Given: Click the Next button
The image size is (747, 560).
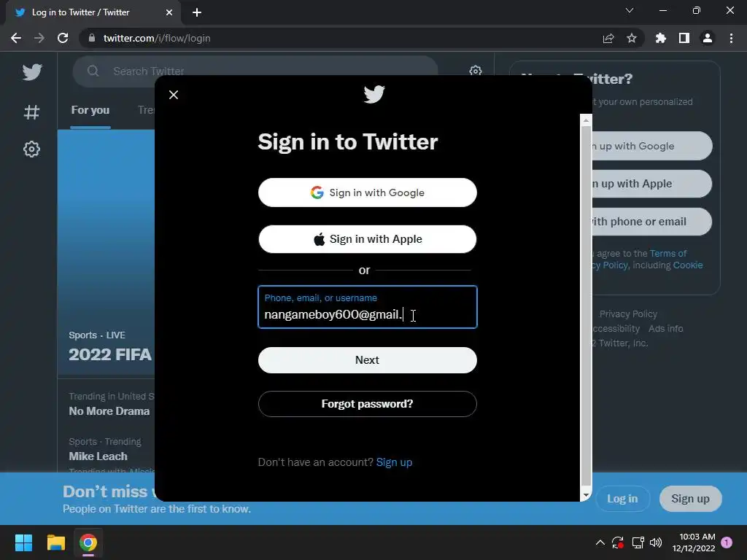Looking at the screenshot, I should coord(368,360).
